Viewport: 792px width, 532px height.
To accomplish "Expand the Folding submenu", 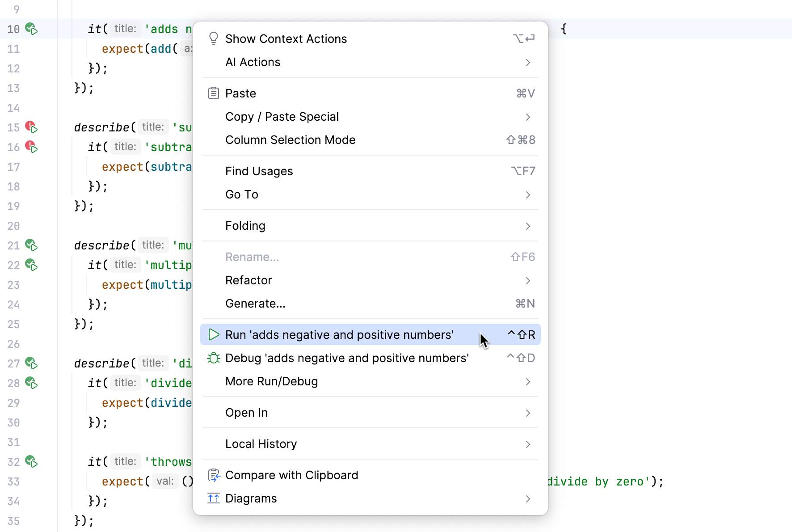I will tap(245, 226).
